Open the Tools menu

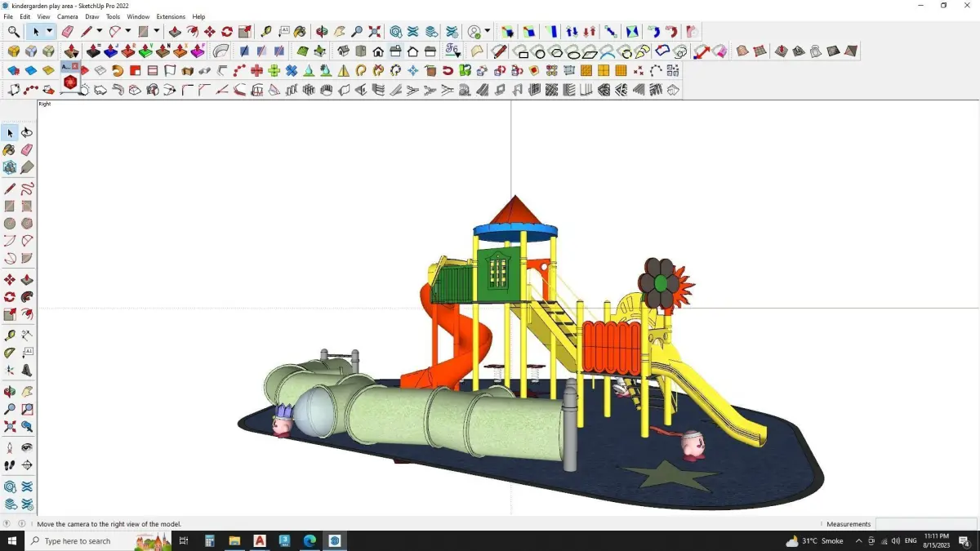pyautogui.click(x=113, y=16)
